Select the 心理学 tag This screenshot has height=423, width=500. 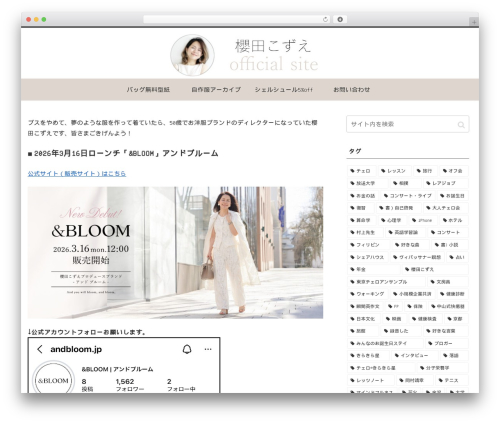[392, 220]
